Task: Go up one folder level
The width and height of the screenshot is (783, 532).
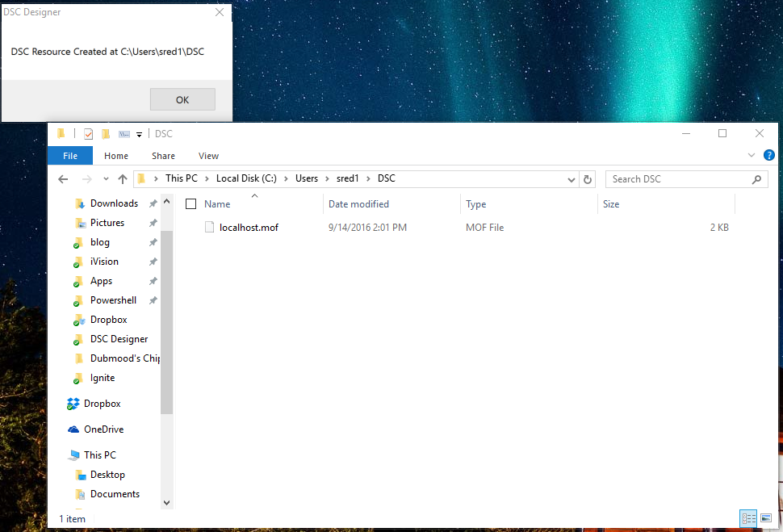Action: coord(123,179)
